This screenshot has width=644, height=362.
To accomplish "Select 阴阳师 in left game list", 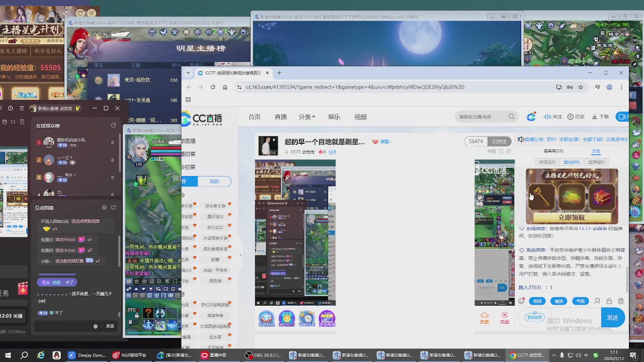I will pyautogui.click(x=215, y=281).
